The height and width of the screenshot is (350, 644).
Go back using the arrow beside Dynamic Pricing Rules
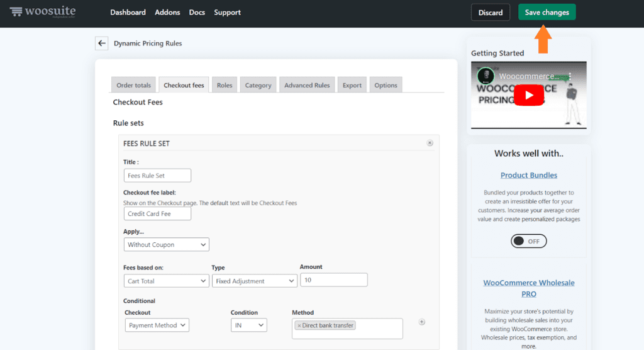[x=101, y=43]
